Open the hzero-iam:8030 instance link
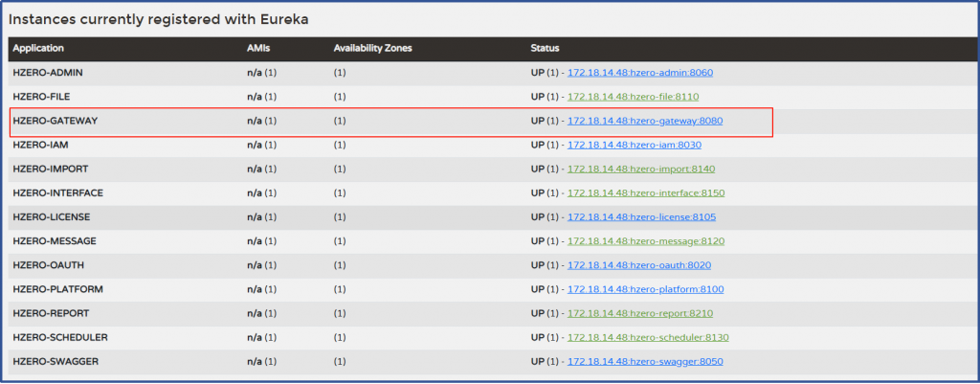This screenshot has height=384, width=980. 635,145
